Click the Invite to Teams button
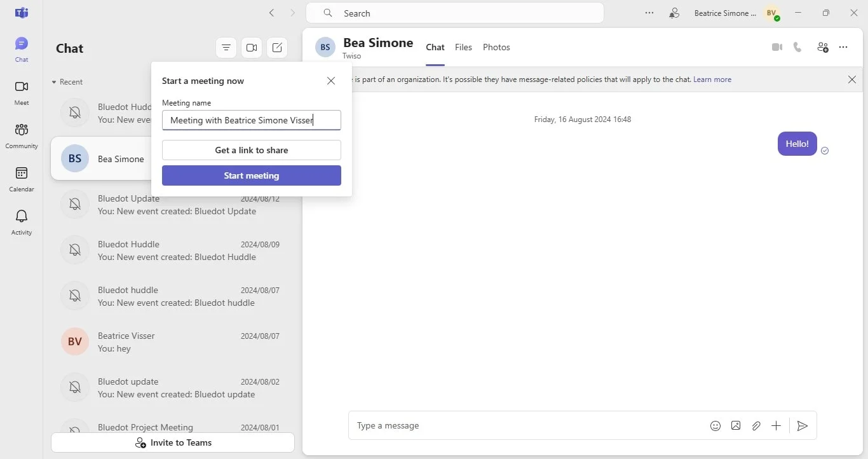This screenshot has height=459, width=868. pyautogui.click(x=173, y=442)
